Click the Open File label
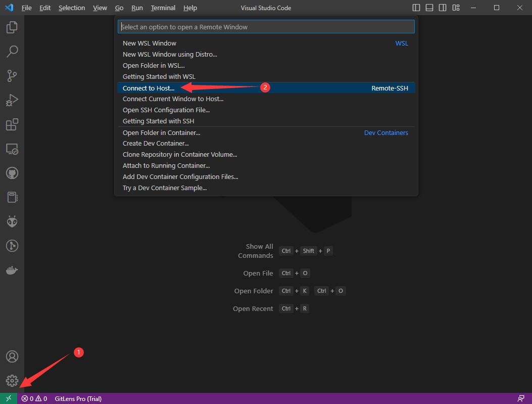532x404 pixels. point(258,273)
